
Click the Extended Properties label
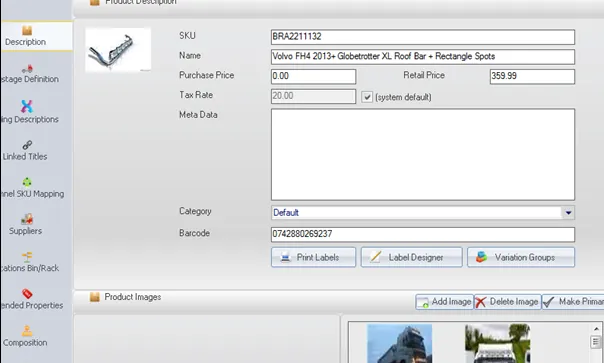tap(32, 305)
